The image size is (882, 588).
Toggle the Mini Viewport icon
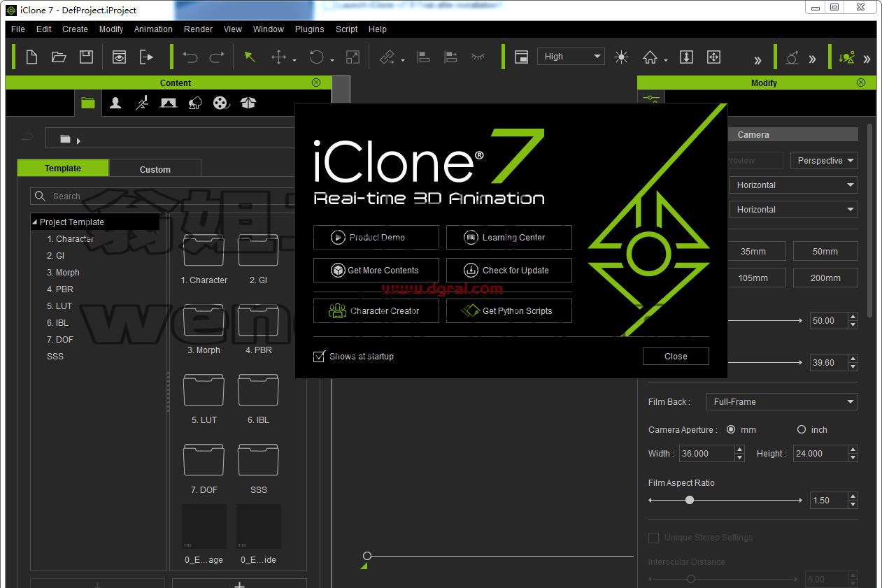(x=521, y=57)
